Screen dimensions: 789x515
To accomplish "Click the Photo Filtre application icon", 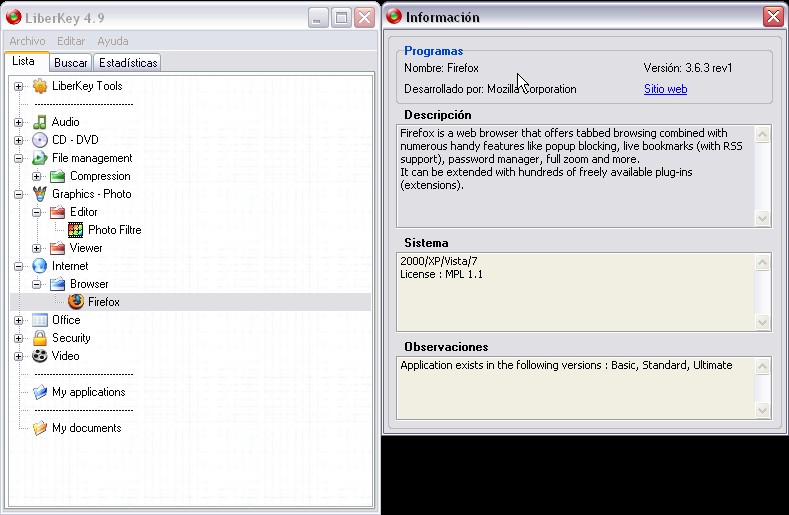I will (x=75, y=230).
